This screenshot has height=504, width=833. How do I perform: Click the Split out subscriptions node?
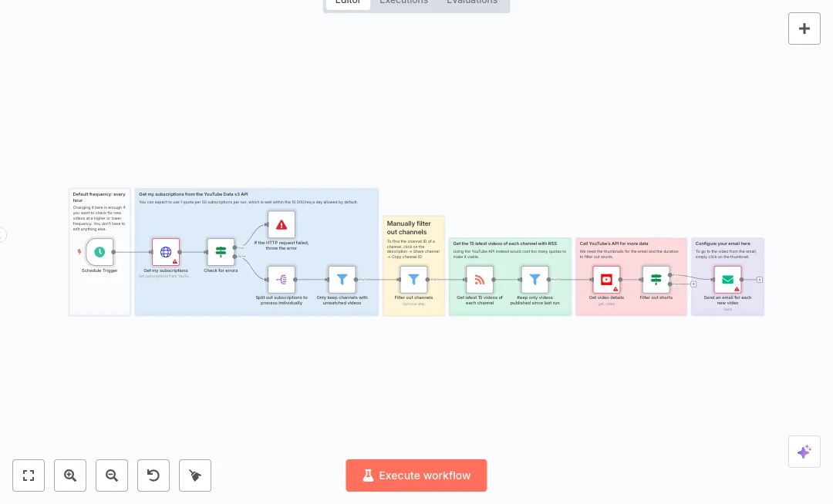coord(282,280)
